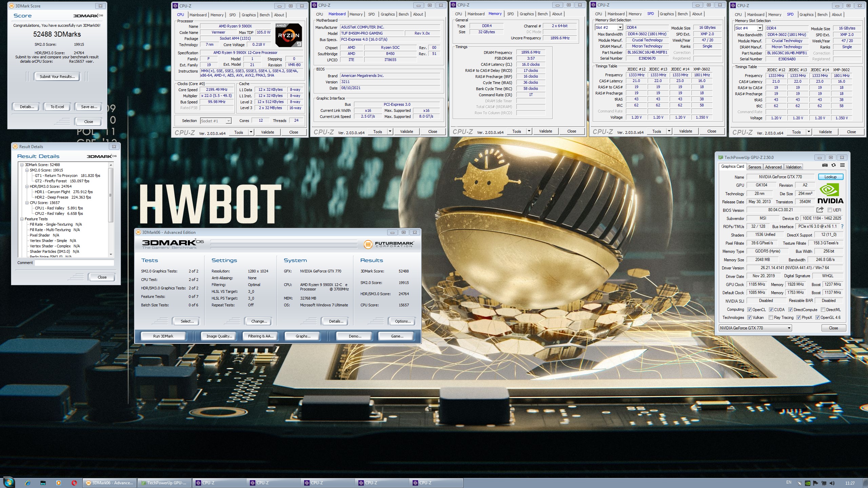Click the NVIDIA tray icon
This screenshot has width=868, height=488.
pyautogui.click(x=808, y=483)
